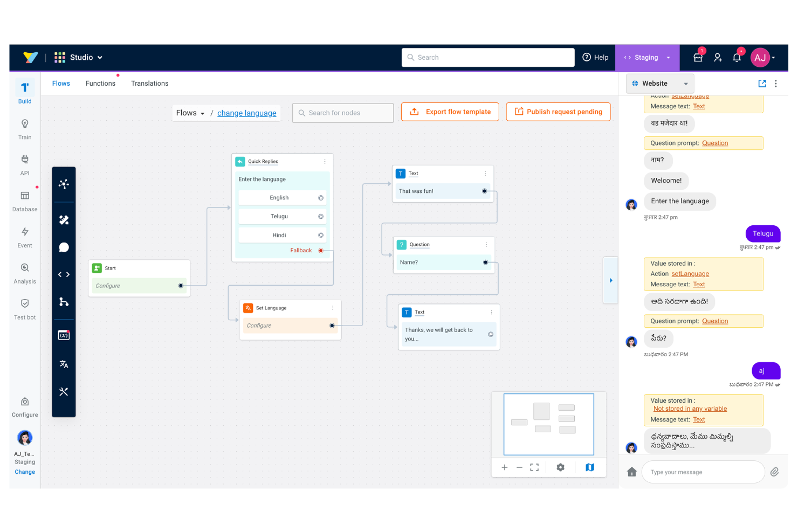
Task: Switch to the Functions tab
Action: click(x=100, y=83)
